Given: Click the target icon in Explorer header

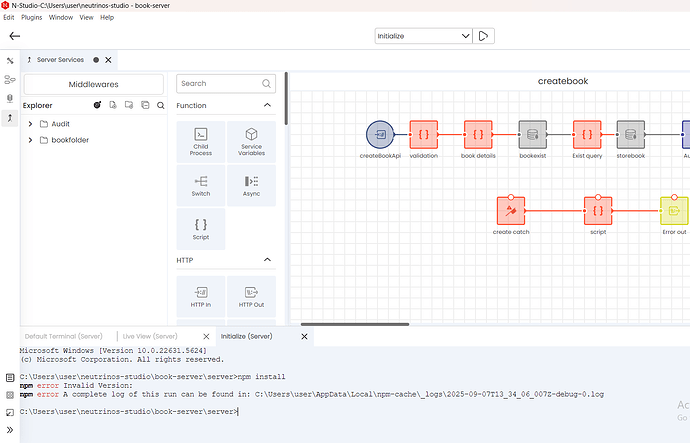Looking at the screenshot, I should point(97,105).
